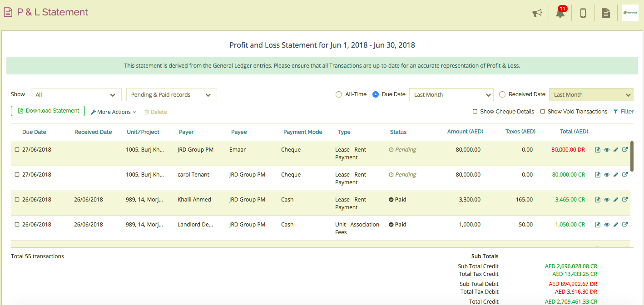Select the All-Time radio button
This screenshot has height=305, width=644.
(339, 94)
